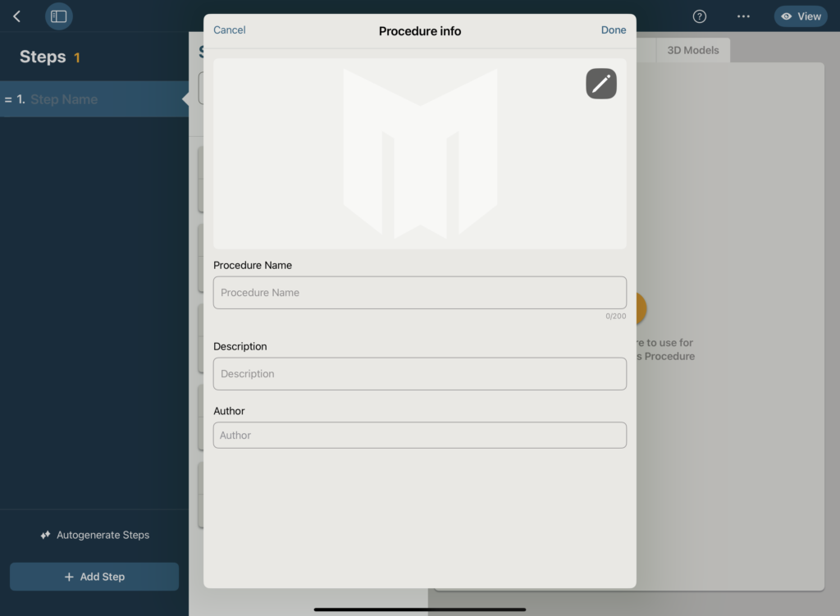The height and width of the screenshot is (616, 840).
Task: Tap the back arrow icon
Action: coord(16,16)
